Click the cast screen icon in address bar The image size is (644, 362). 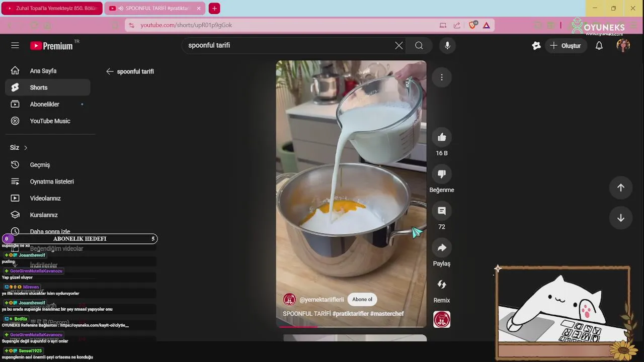(443, 25)
